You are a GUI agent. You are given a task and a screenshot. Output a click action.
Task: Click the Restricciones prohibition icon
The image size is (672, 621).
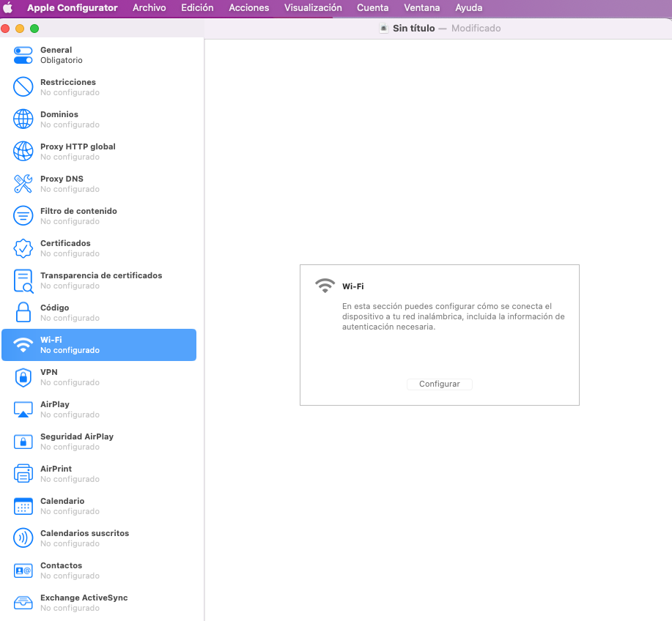tap(23, 87)
